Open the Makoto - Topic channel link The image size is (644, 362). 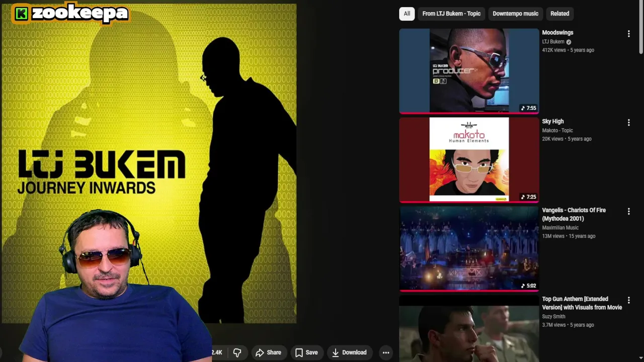click(557, 131)
